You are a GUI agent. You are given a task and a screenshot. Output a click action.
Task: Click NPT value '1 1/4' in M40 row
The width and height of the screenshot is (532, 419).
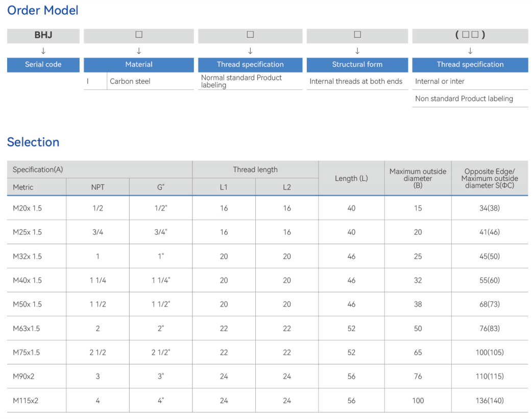tap(98, 280)
